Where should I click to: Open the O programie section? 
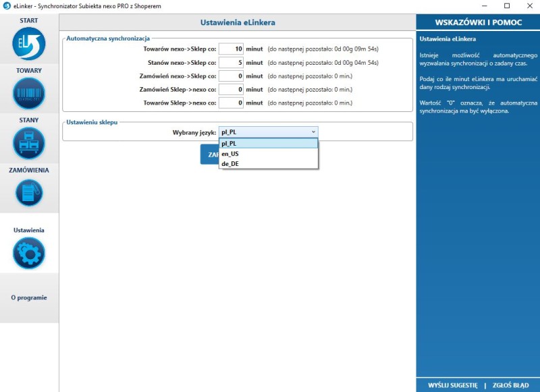click(x=29, y=298)
